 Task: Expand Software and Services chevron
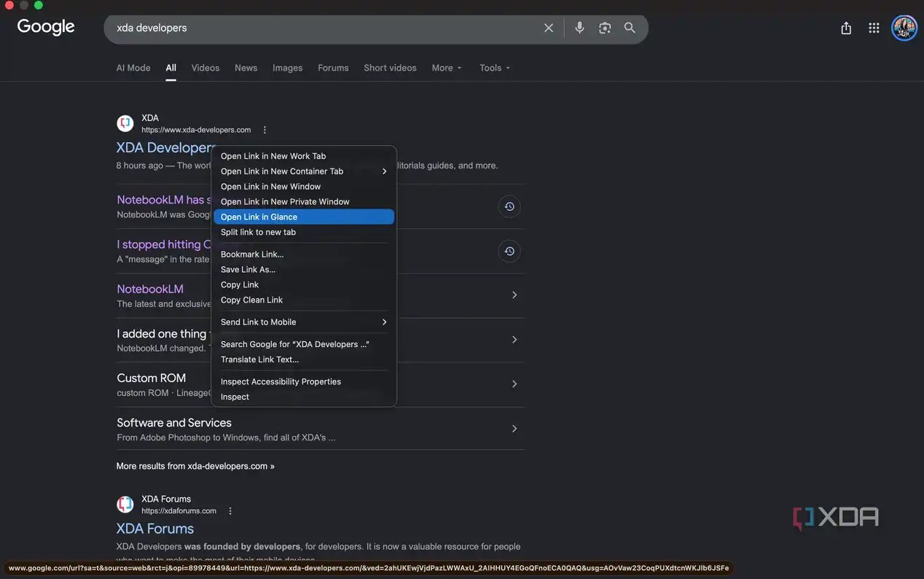(x=514, y=429)
